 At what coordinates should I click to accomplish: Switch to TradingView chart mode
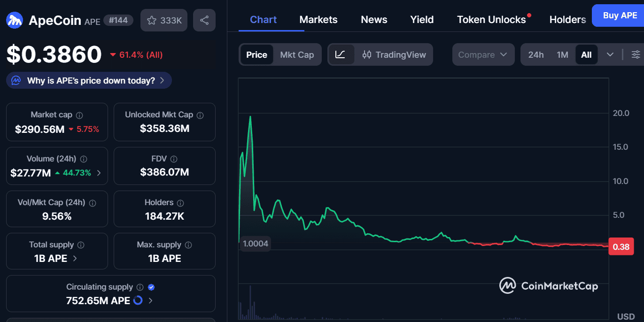(394, 54)
